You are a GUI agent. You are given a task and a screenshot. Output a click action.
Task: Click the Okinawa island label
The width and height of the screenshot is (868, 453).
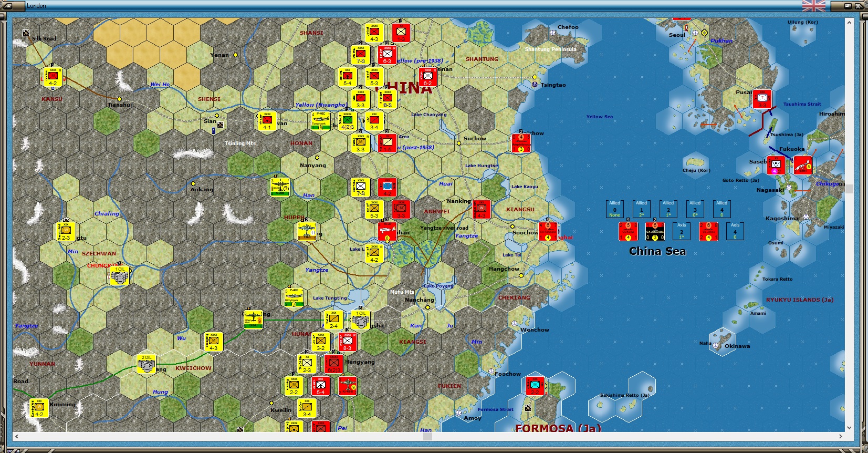(x=737, y=346)
